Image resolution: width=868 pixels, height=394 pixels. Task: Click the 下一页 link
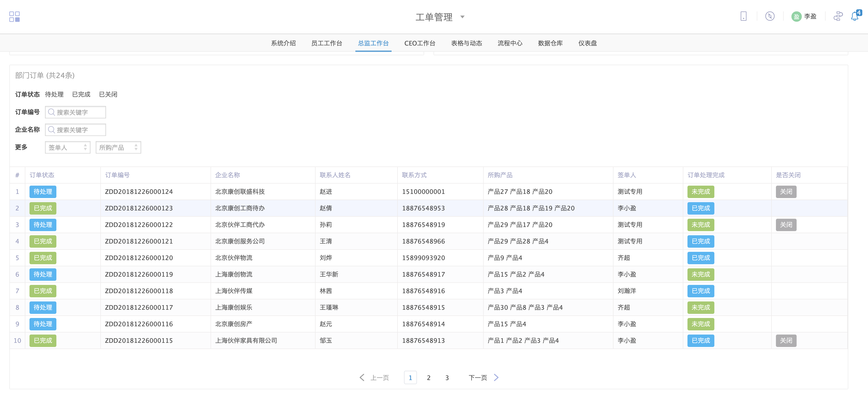(x=477, y=377)
